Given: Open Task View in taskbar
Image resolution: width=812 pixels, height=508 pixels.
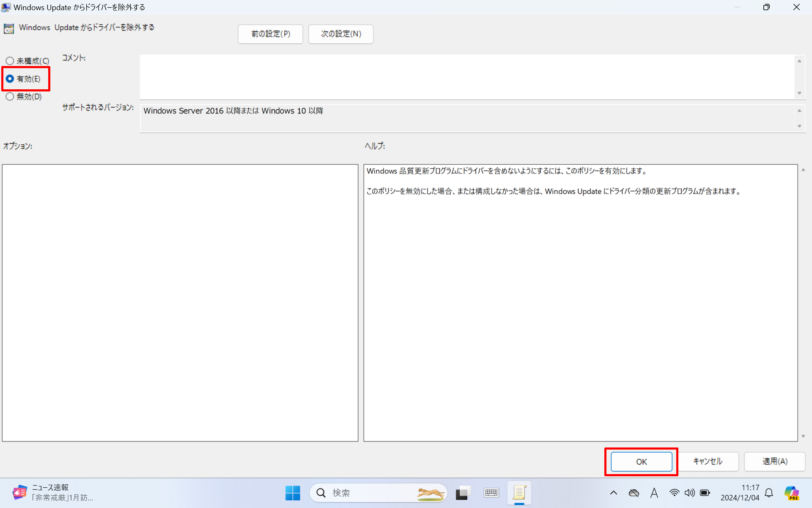Looking at the screenshot, I should 463,493.
